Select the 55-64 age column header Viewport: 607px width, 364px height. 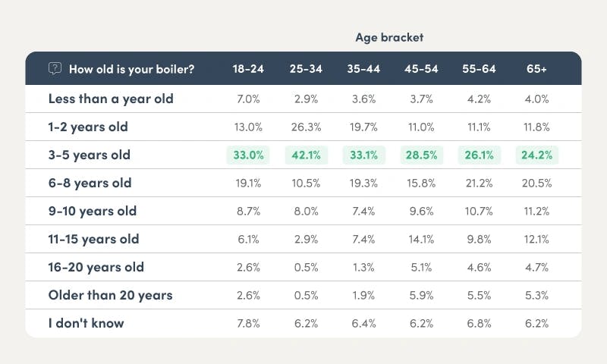479,69
